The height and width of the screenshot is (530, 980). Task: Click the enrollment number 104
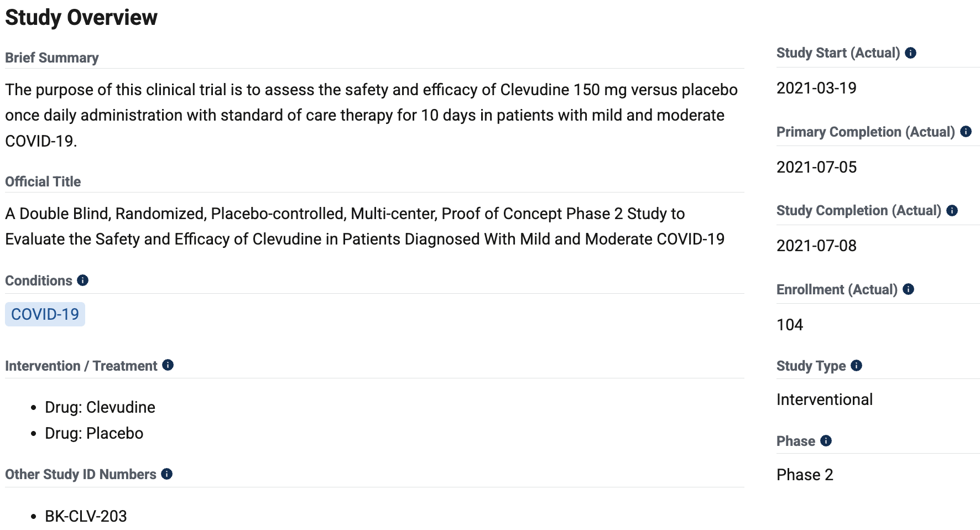(x=790, y=325)
